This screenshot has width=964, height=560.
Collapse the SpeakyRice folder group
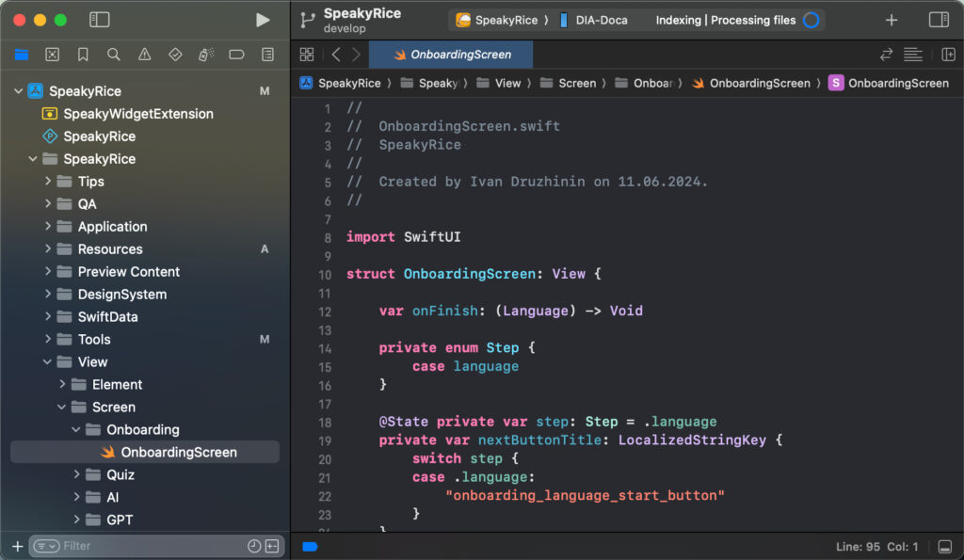point(33,159)
